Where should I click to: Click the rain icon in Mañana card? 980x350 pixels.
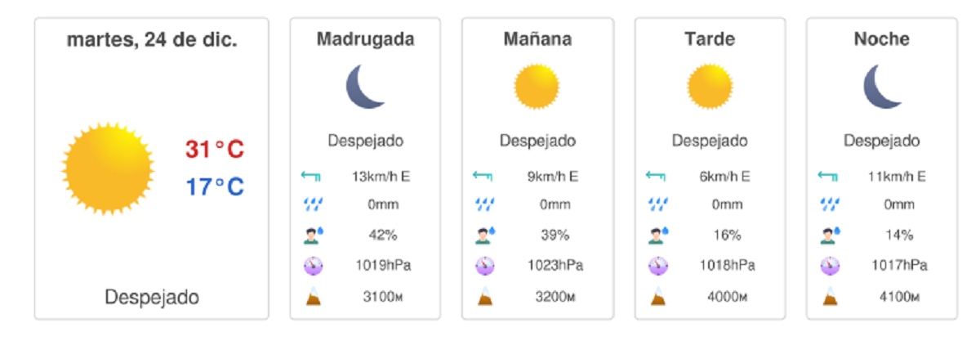pos(484,205)
